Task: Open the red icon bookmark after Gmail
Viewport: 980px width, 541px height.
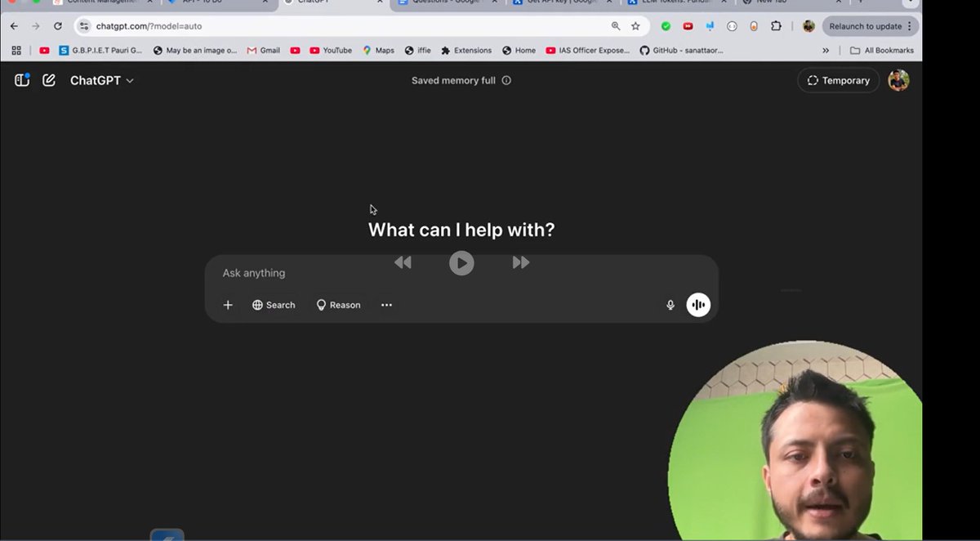Action: [295, 51]
